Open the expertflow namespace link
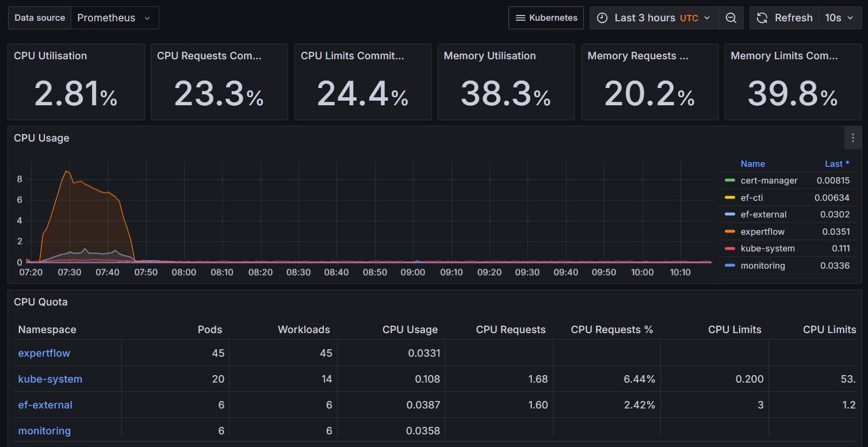The image size is (868, 447). [x=44, y=353]
